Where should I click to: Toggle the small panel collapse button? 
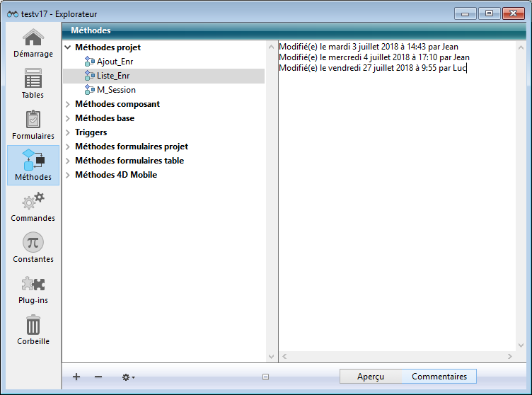(x=265, y=377)
